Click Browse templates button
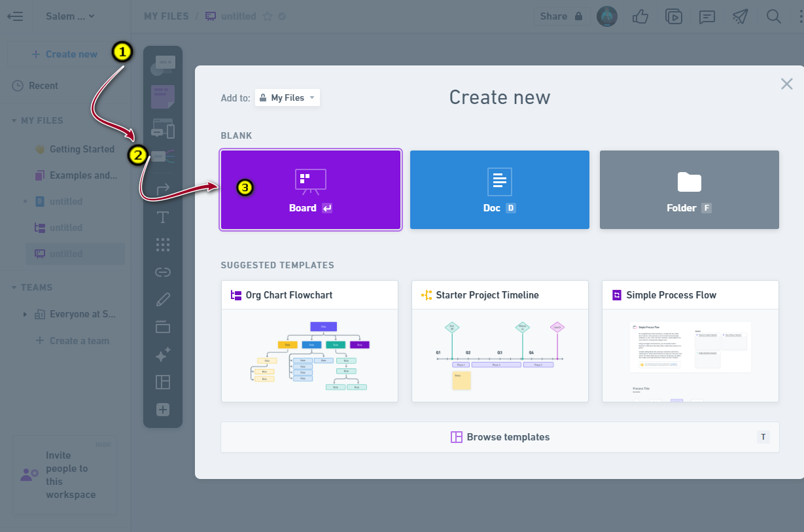Image resolution: width=804 pixels, height=532 pixels. point(500,437)
